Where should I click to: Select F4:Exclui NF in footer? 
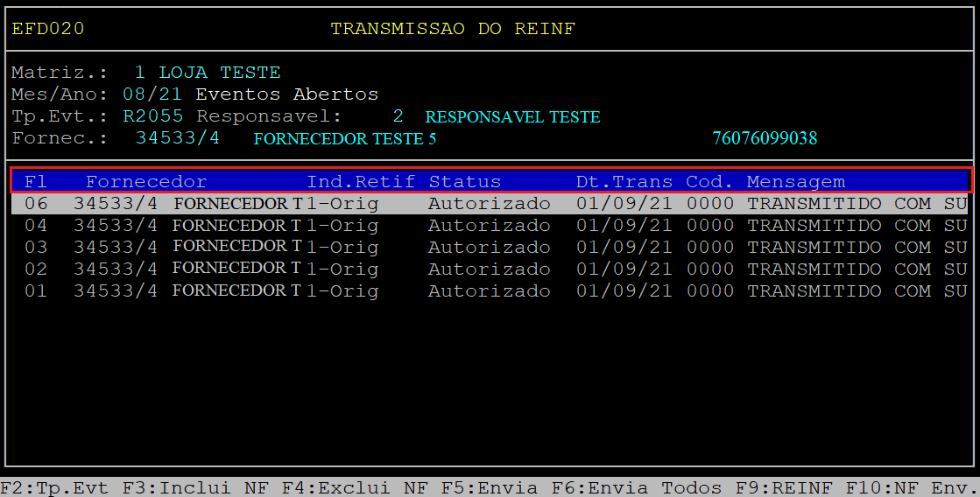[x=355, y=487]
